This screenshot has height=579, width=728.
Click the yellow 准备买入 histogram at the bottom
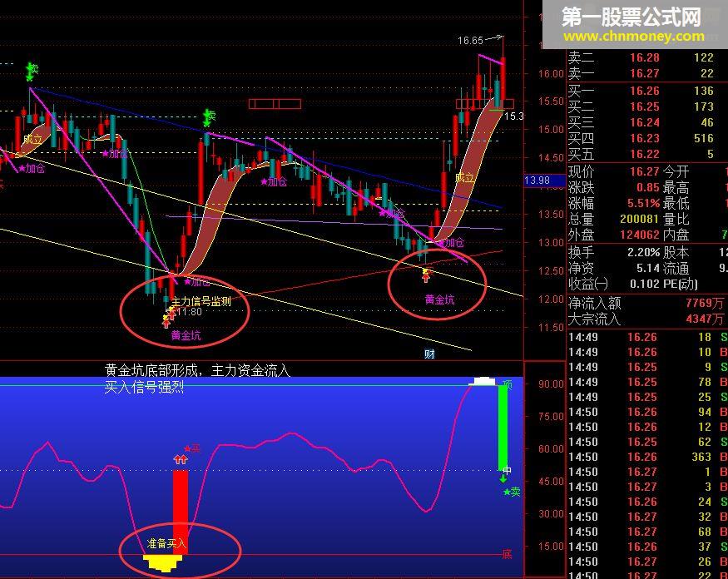(163, 562)
